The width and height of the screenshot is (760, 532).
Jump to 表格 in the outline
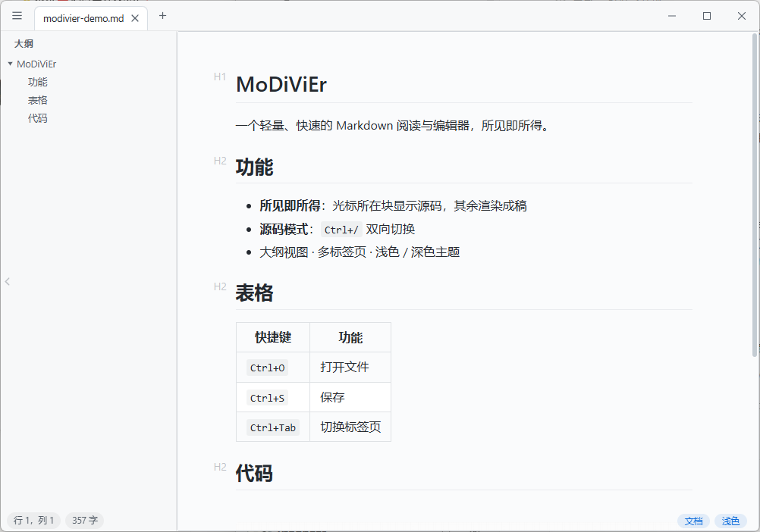(x=38, y=100)
